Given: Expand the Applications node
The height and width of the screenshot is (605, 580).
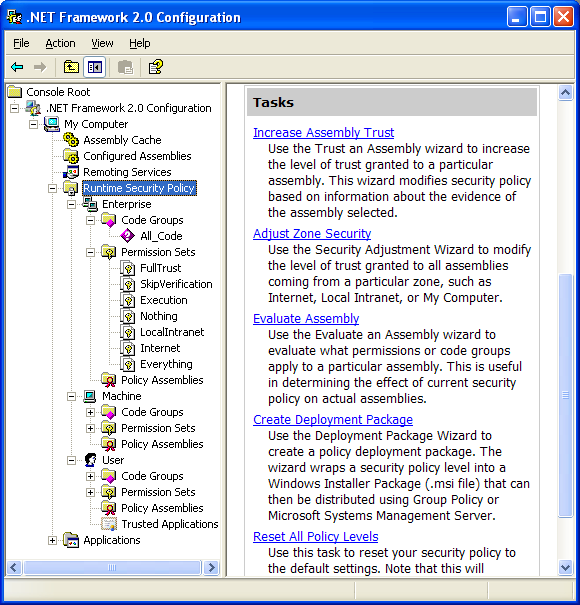Looking at the screenshot, I should point(52,540).
